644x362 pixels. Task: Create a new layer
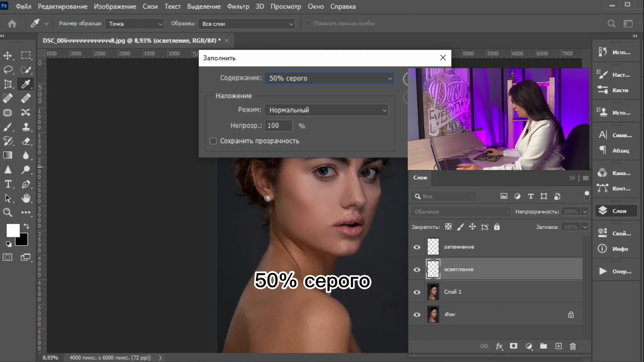coord(559,346)
